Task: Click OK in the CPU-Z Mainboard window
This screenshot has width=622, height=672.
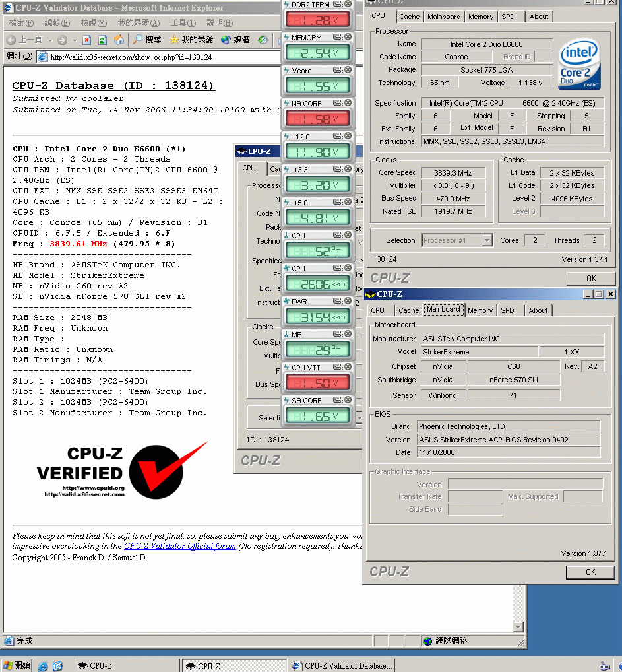Action: point(590,572)
